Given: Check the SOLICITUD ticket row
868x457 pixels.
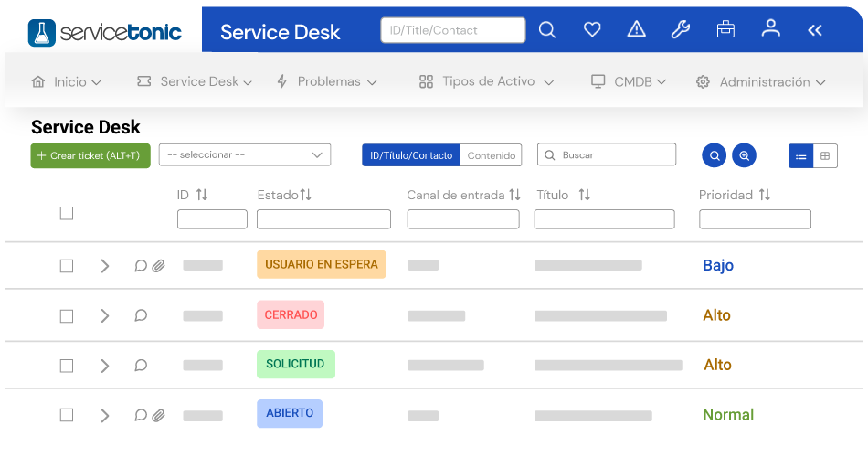Looking at the screenshot, I should (x=67, y=366).
